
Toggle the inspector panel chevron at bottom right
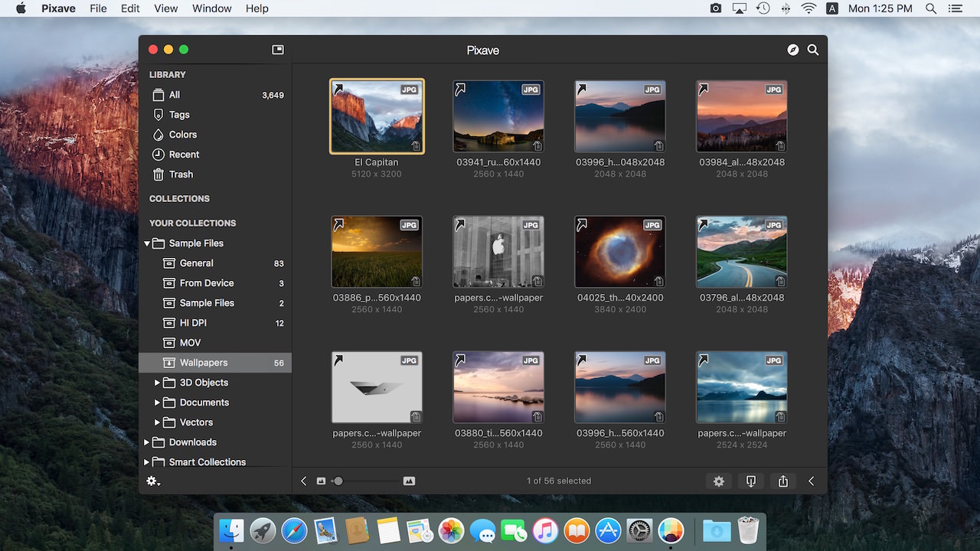[812, 481]
